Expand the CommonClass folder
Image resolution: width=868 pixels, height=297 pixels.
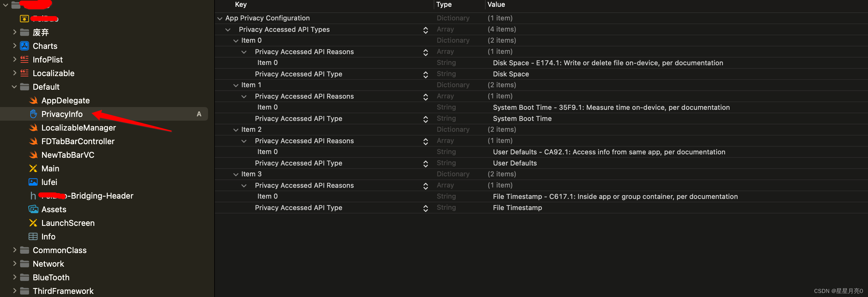tap(15, 250)
